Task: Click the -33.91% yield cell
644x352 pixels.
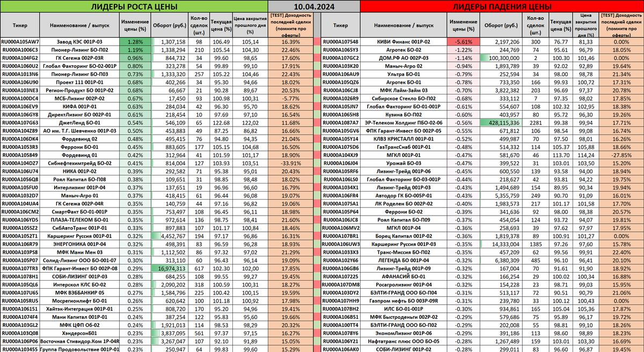Action: click(290, 163)
